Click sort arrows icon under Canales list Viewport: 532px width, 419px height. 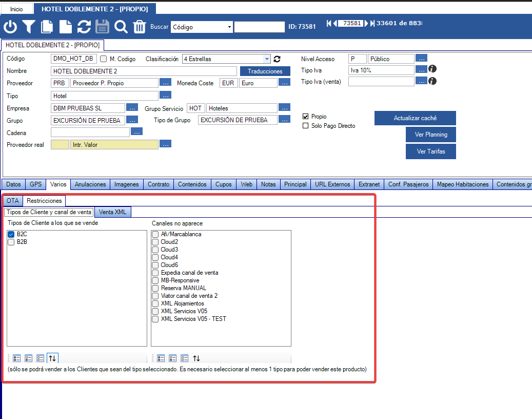196,358
